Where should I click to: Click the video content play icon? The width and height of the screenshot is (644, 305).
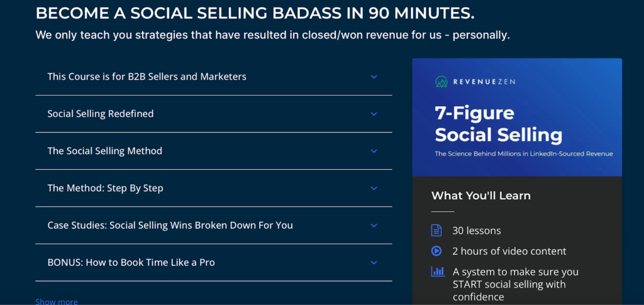coord(436,251)
